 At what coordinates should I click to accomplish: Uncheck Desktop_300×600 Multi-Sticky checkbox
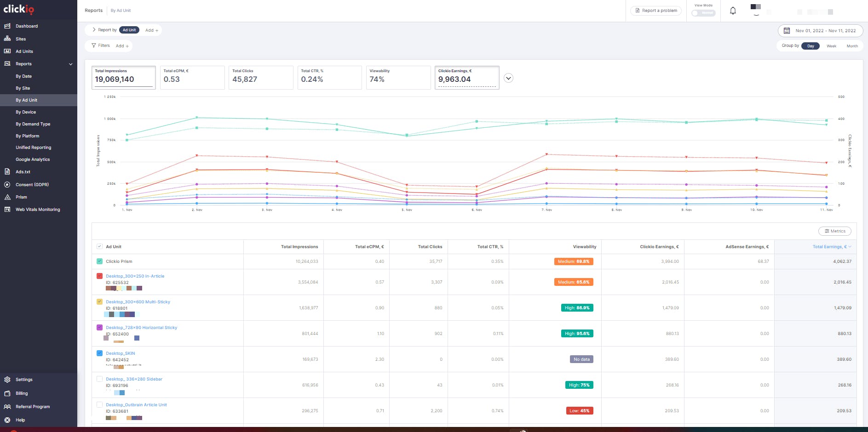click(x=99, y=301)
